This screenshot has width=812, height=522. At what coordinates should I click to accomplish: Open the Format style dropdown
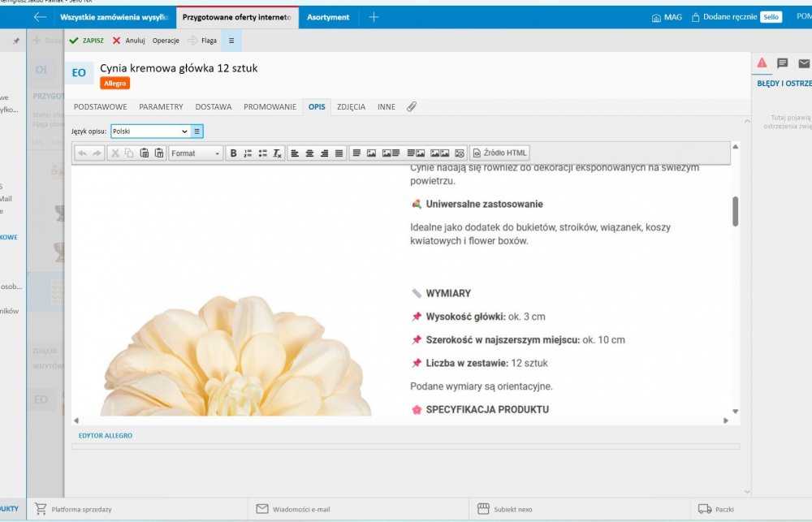pos(196,153)
